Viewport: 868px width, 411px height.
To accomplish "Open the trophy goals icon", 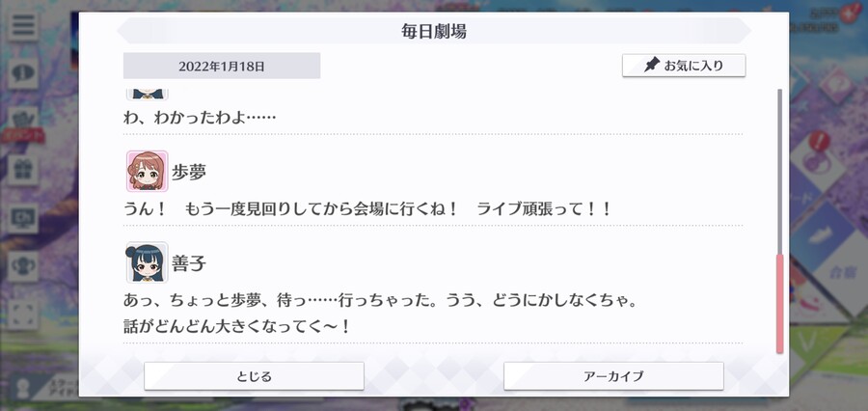I will (23, 266).
